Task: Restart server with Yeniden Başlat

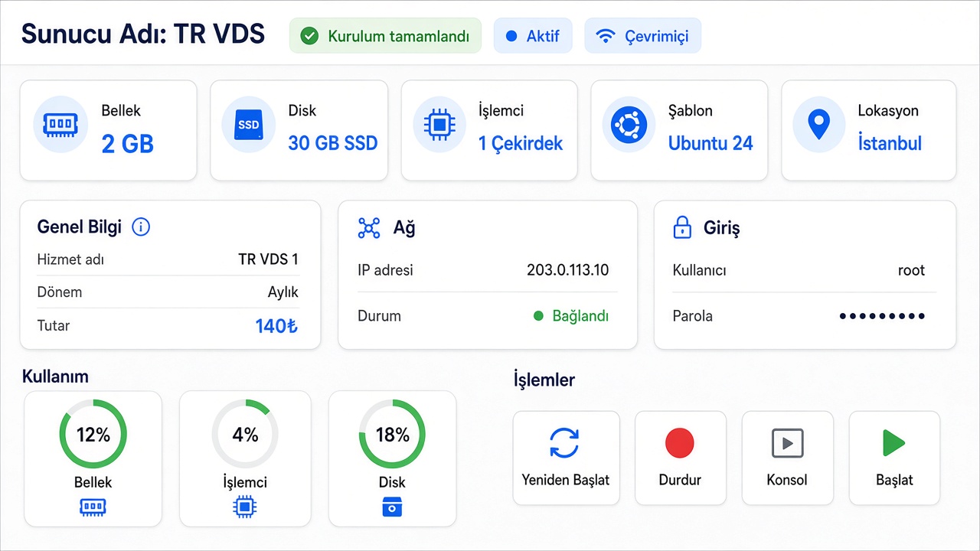Action: 566,458
